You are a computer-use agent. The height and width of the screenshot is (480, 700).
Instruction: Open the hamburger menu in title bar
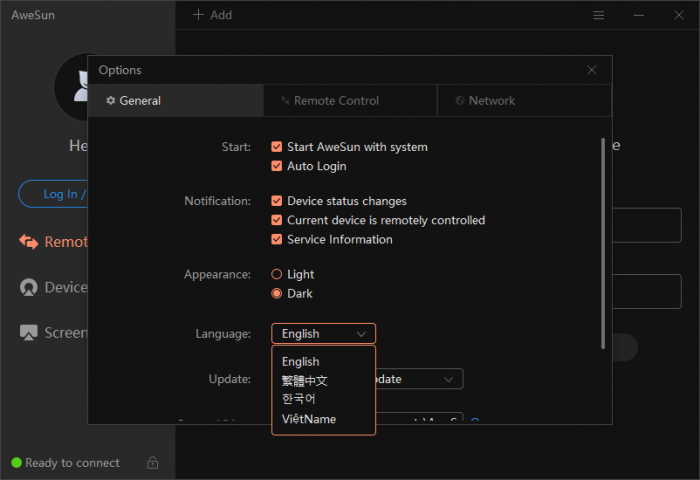(599, 15)
